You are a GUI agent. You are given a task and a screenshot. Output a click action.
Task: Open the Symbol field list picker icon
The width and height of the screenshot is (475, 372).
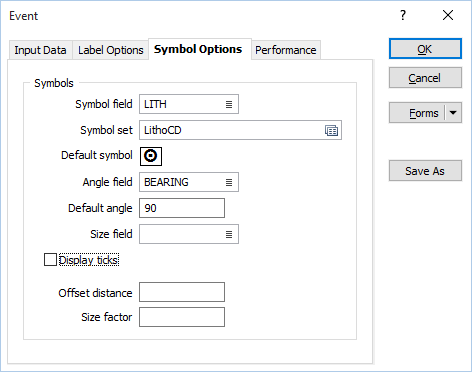coord(229,104)
